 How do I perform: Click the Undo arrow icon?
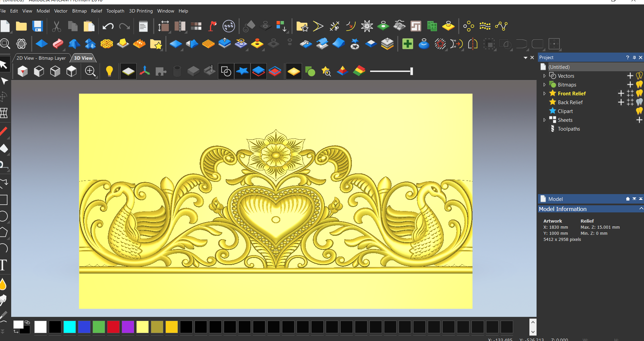coord(108,26)
